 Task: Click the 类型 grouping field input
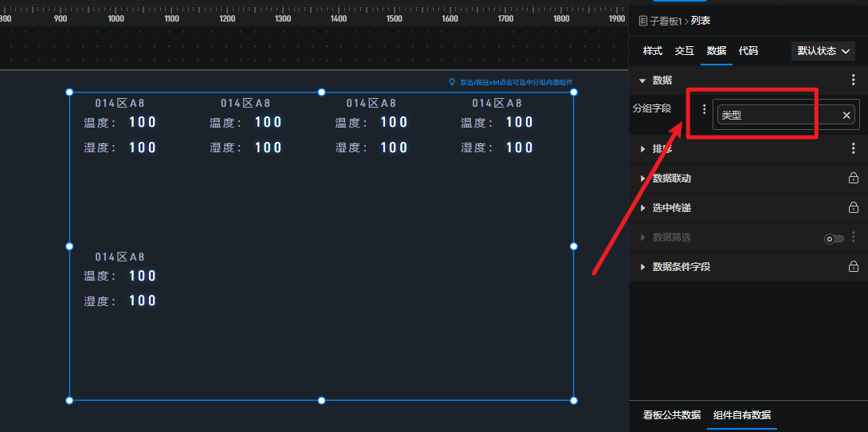777,116
